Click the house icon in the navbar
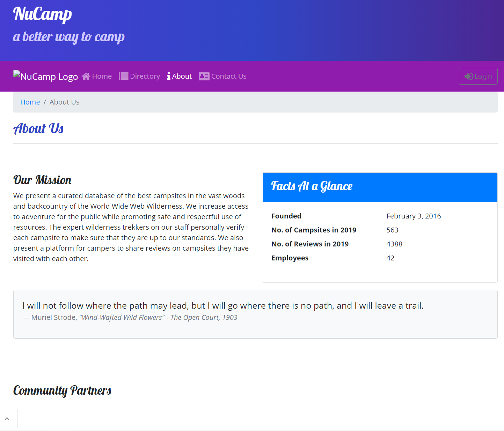 click(86, 76)
